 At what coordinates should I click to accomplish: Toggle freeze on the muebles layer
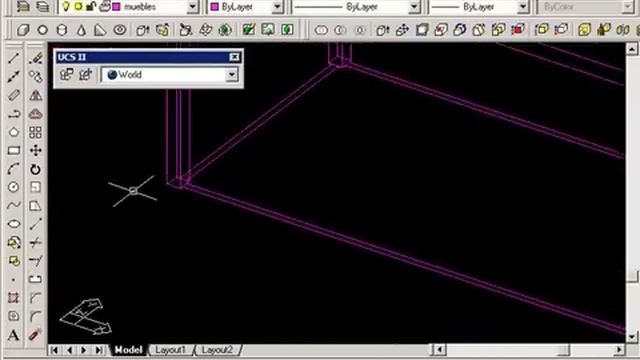[x=78, y=6]
